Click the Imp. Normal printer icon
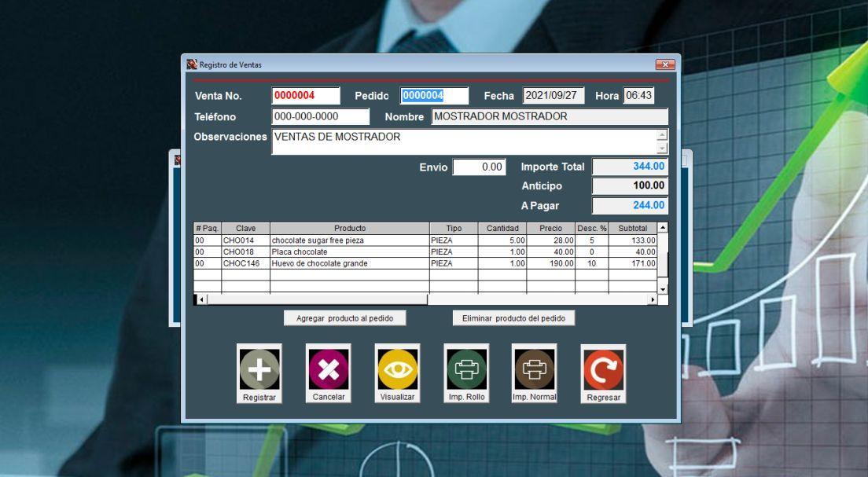Image resolution: width=868 pixels, height=477 pixels. tap(534, 369)
